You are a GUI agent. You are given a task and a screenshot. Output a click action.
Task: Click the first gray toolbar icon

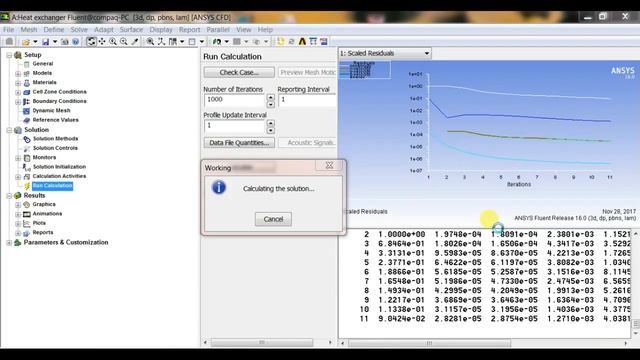point(9,42)
